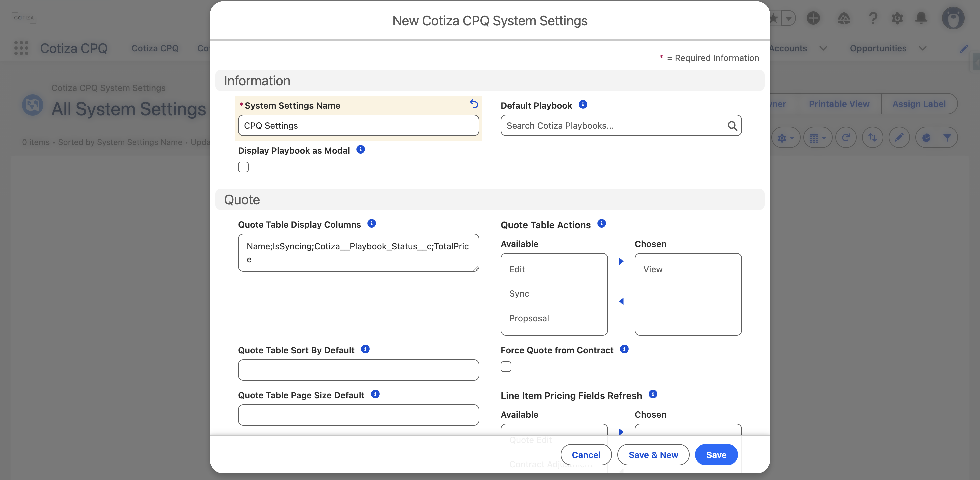Select Edit in Available actions

pos(554,269)
